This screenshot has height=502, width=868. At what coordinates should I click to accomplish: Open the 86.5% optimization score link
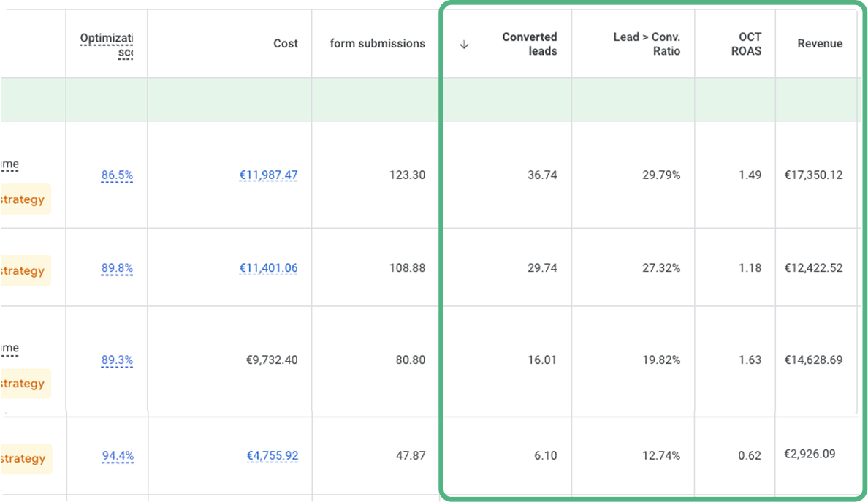click(x=117, y=175)
